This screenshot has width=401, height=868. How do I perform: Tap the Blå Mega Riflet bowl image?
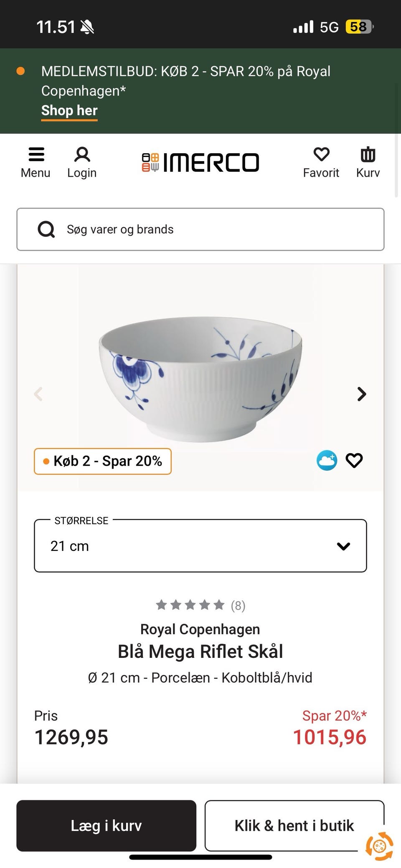200,376
